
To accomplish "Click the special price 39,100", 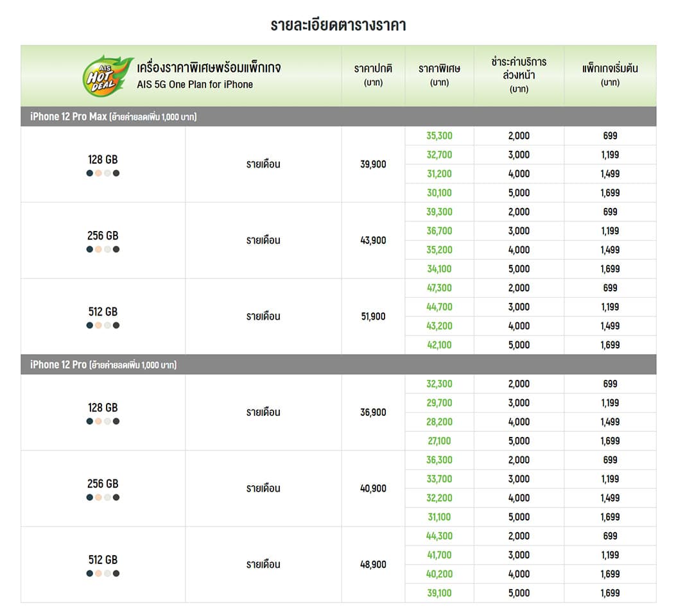I will click(439, 593).
